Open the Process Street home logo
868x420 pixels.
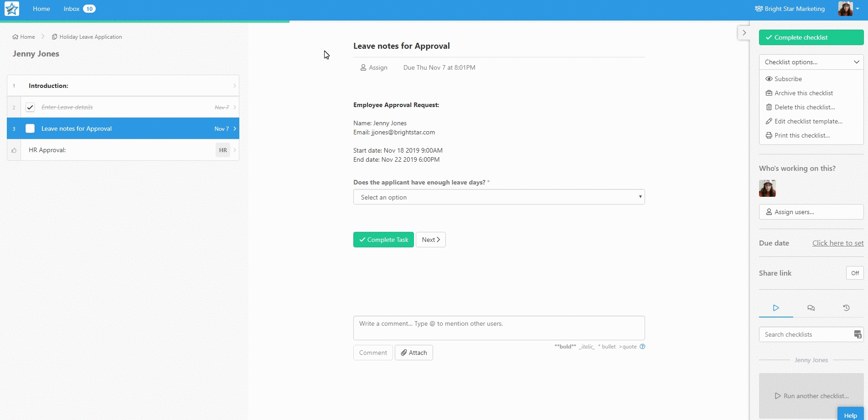point(11,9)
